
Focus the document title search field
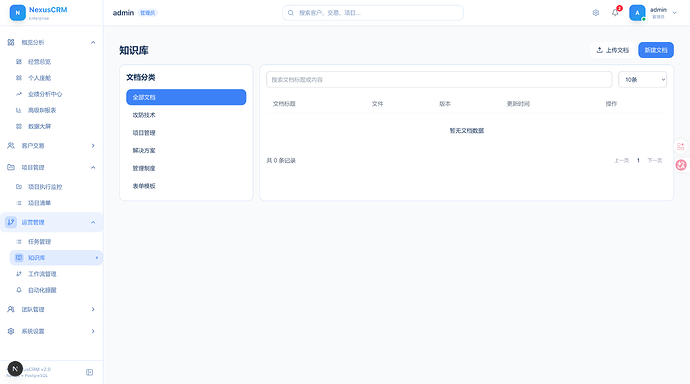pos(439,80)
